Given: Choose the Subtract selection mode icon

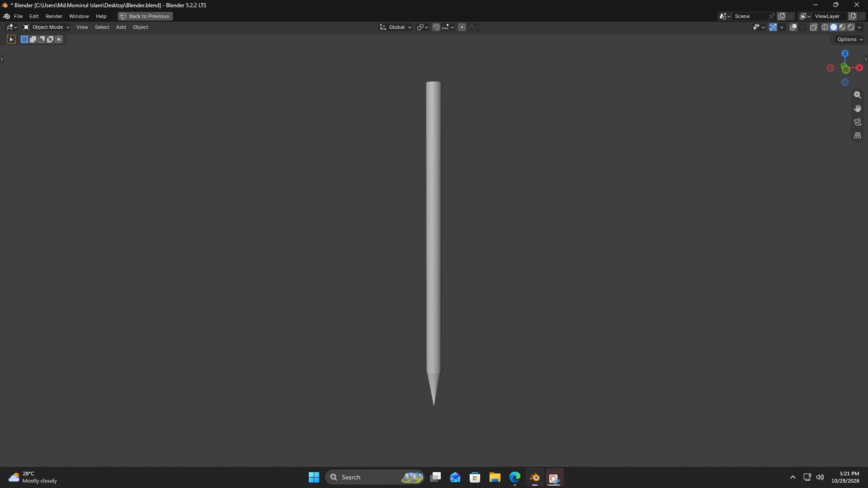Looking at the screenshot, I should (x=42, y=40).
